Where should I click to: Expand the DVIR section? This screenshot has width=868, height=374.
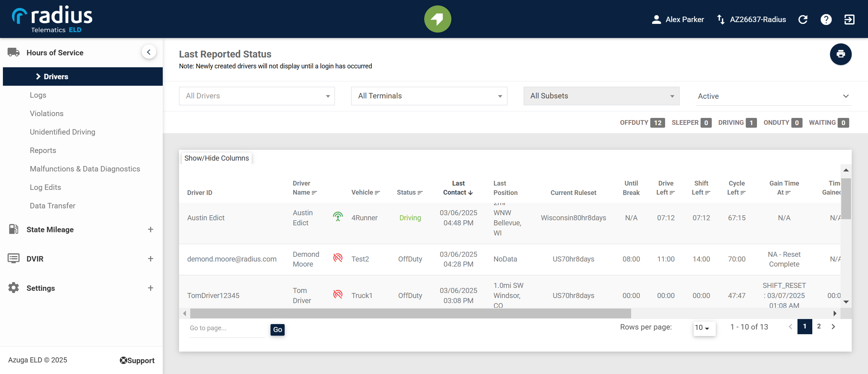150,259
